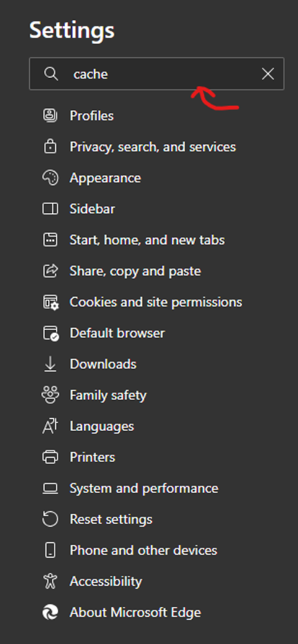Go to Cookies and site permissions
Screen dimensions: 298x644
tap(156, 302)
